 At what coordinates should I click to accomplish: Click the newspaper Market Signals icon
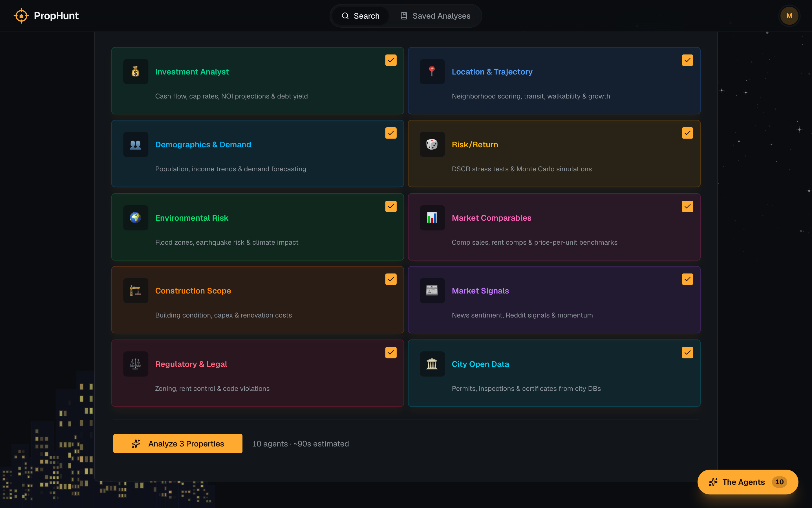tap(432, 291)
